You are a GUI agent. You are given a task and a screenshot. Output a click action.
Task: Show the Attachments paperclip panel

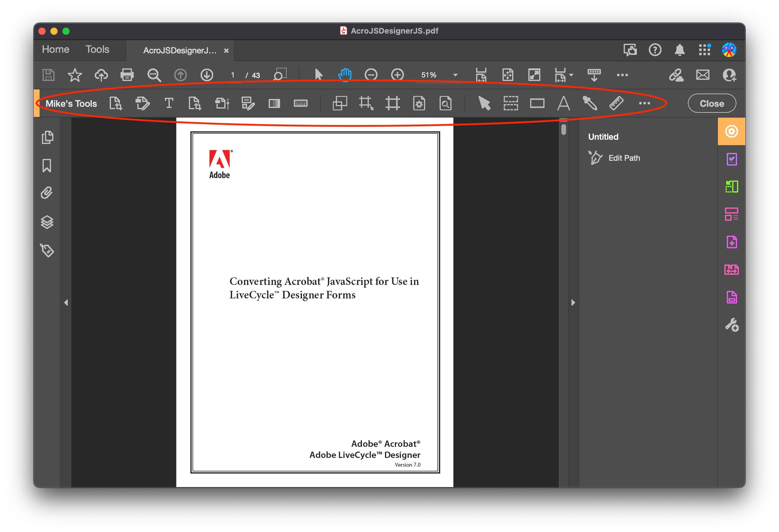click(x=47, y=193)
